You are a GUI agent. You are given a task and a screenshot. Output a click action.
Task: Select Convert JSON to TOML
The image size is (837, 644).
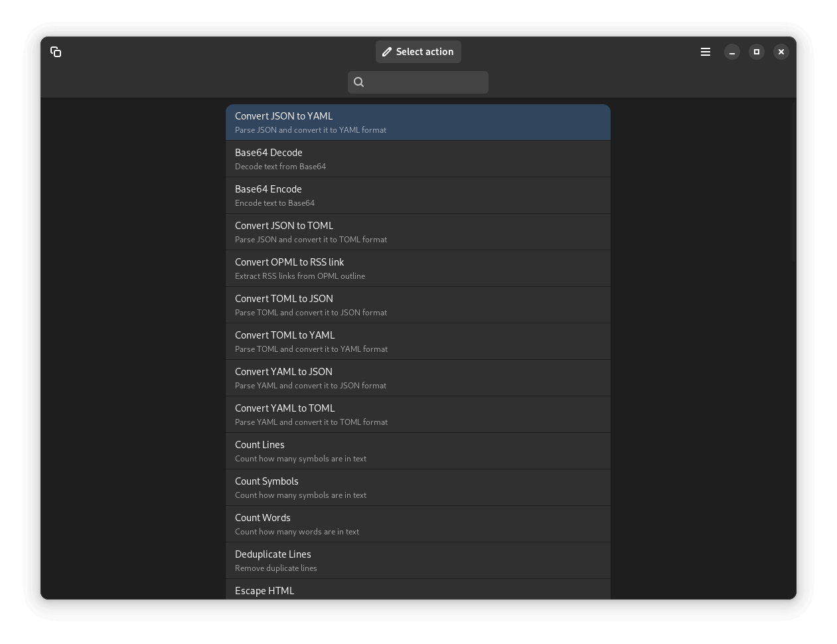pyautogui.click(x=418, y=232)
